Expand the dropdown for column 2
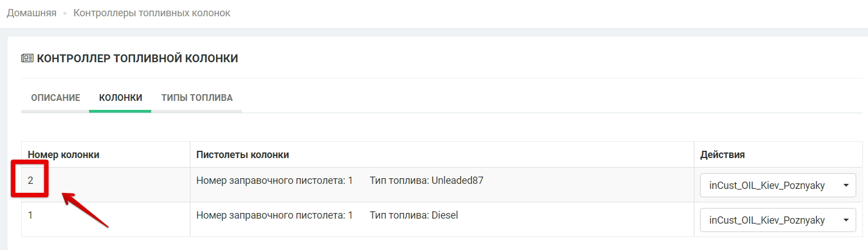The width and height of the screenshot is (868, 250). pos(777,186)
